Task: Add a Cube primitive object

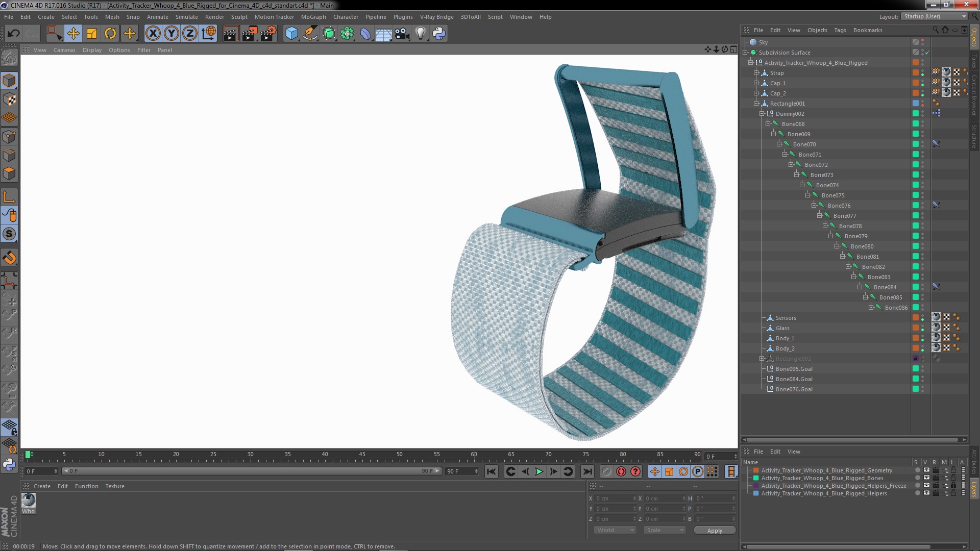Action: (x=291, y=34)
